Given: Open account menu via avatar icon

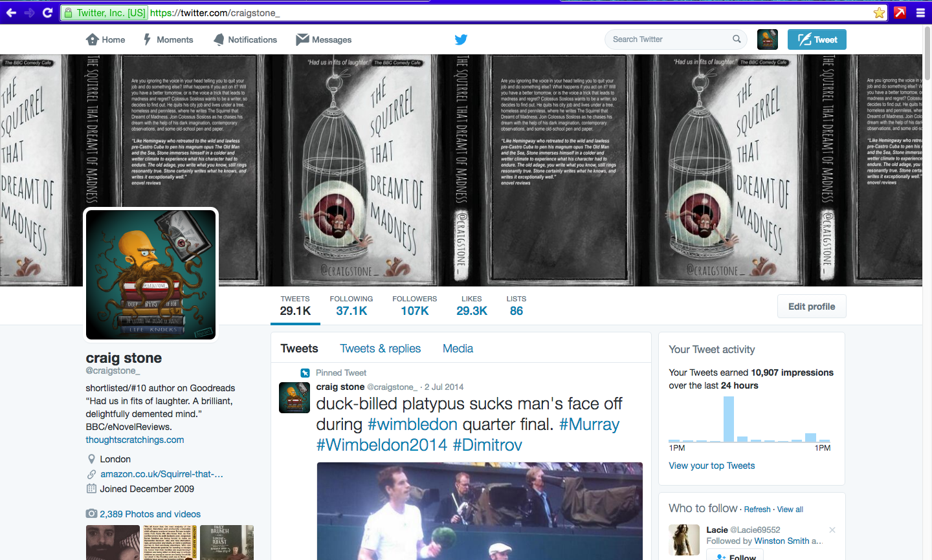Looking at the screenshot, I should 768,39.
